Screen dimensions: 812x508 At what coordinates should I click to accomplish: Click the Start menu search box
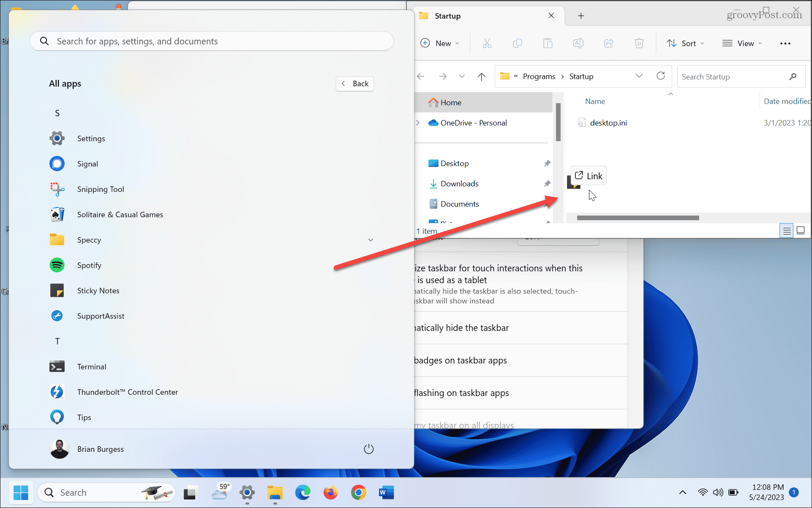[x=212, y=41]
